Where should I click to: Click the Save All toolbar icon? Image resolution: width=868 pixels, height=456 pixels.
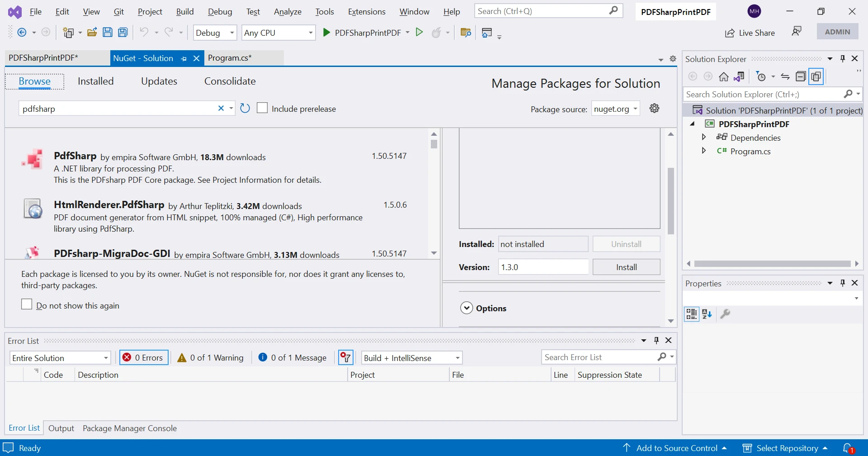(x=123, y=32)
